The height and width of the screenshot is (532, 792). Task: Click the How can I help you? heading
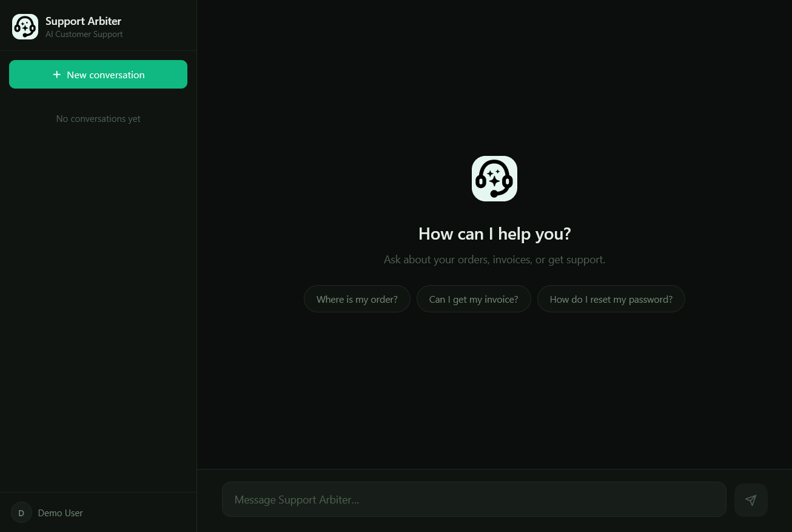pos(494,234)
